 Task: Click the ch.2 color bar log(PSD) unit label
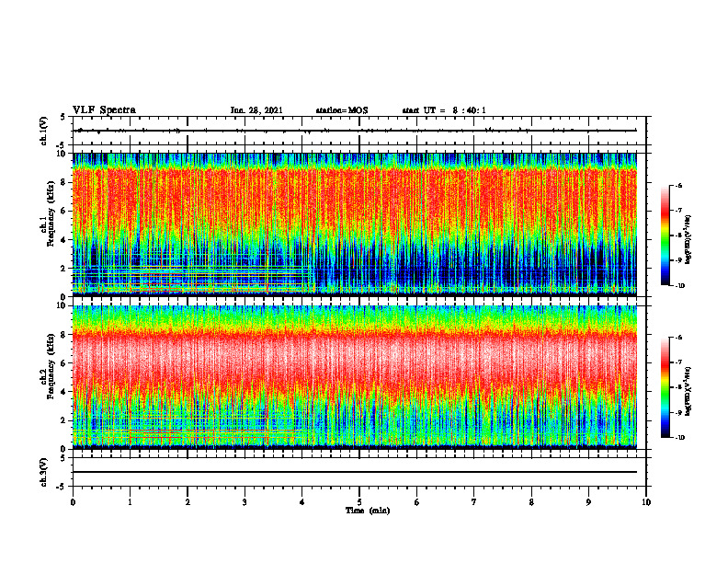(x=688, y=392)
